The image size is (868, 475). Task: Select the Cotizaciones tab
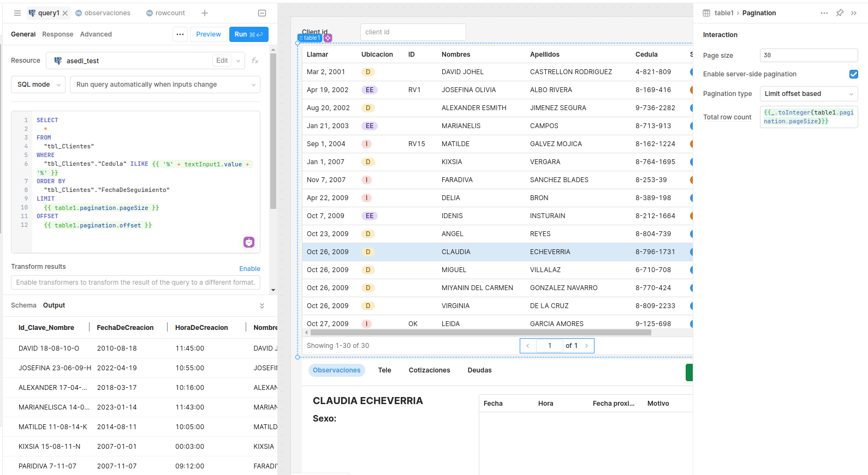(x=429, y=370)
